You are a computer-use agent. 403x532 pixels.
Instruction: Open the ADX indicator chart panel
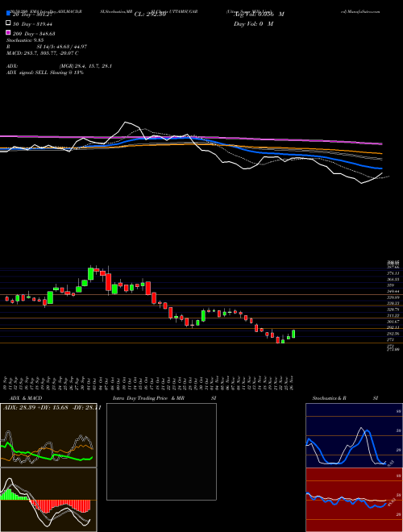pyautogui.click(x=48, y=435)
